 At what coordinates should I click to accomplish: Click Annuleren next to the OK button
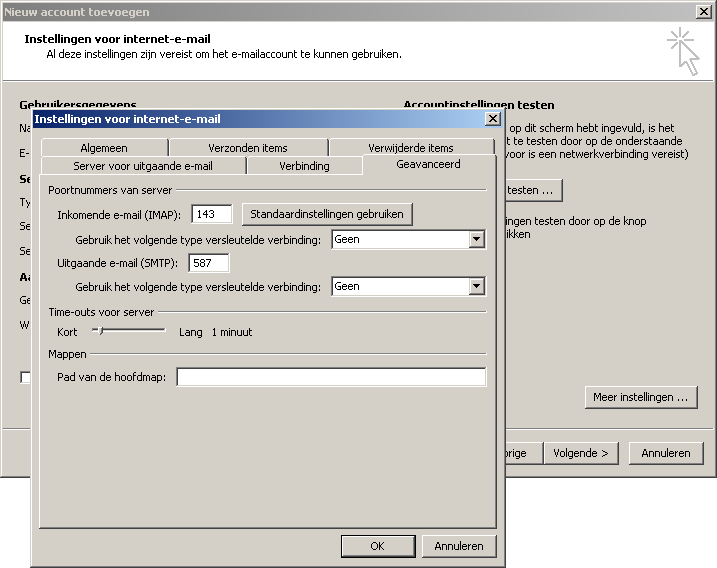point(459,546)
